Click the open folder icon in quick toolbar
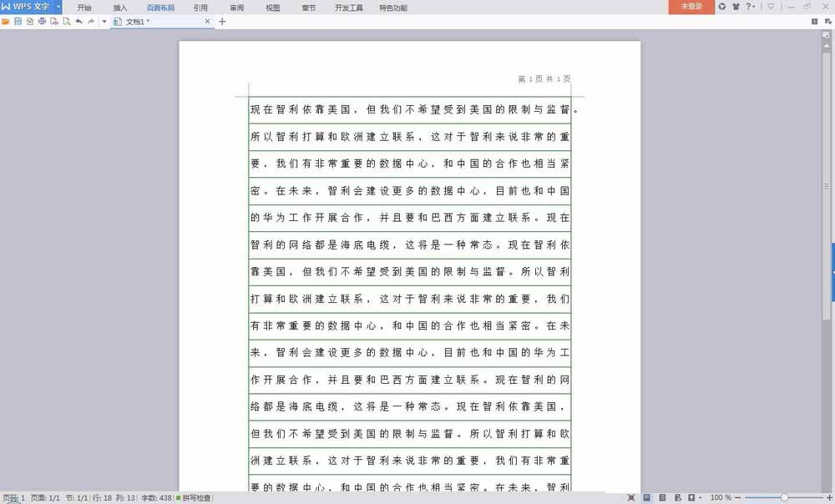The width and height of the screenshot is (835, 504). point(6,21)
